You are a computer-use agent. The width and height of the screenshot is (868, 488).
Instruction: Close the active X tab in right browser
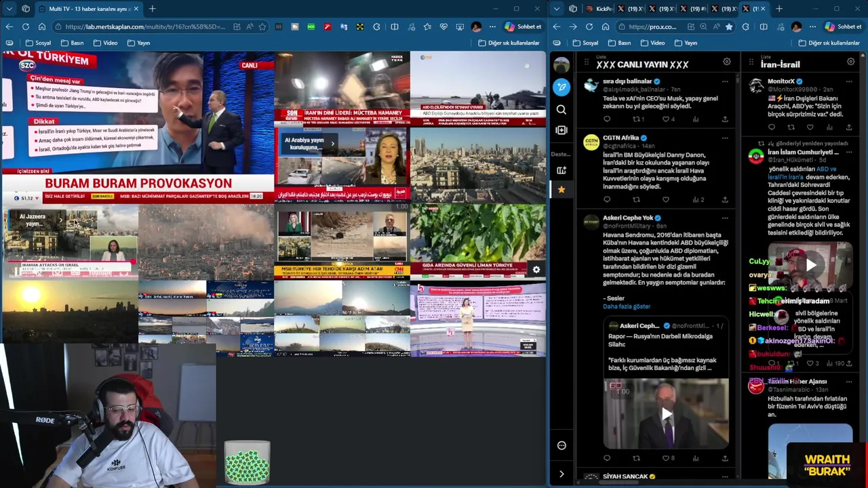tap(763, 9)
